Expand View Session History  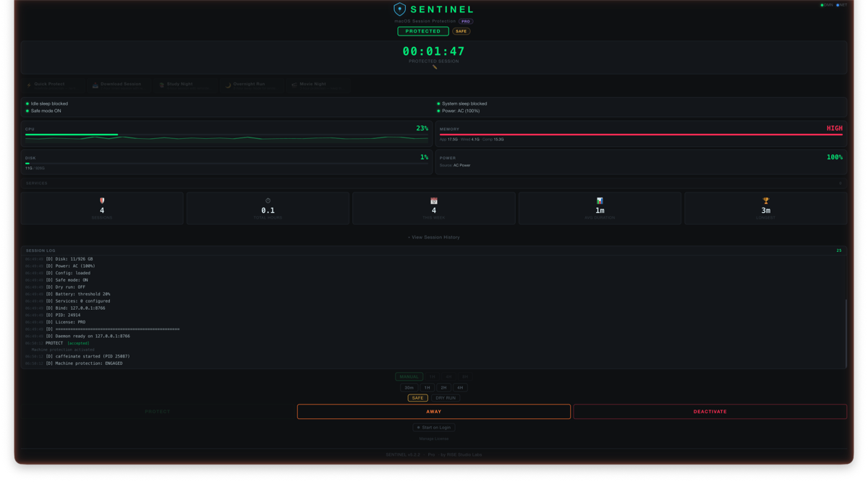434,237
